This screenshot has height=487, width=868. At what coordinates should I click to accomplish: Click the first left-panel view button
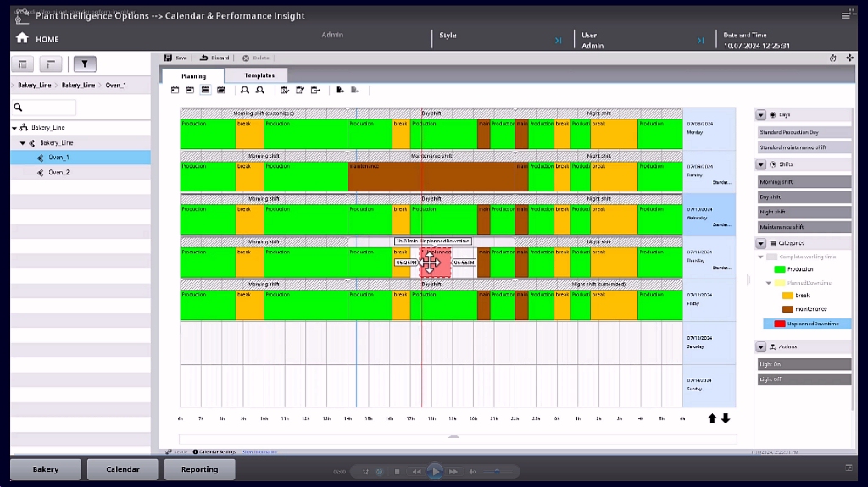point(23,64)
